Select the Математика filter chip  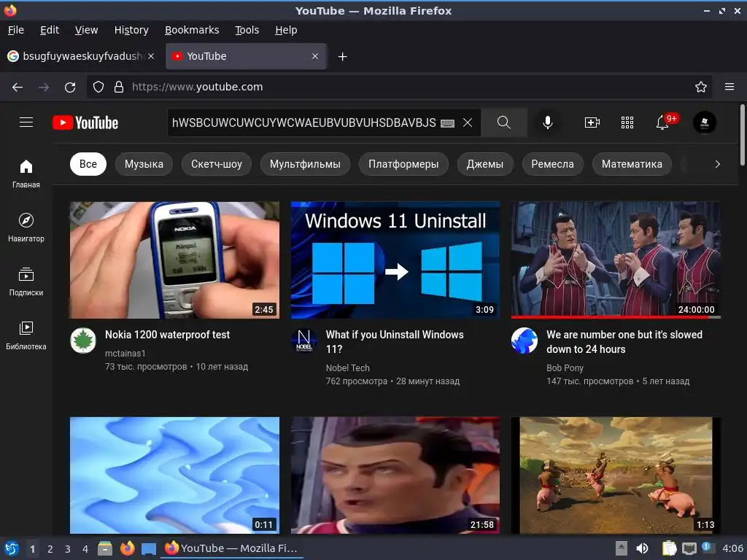click(632, 164)
